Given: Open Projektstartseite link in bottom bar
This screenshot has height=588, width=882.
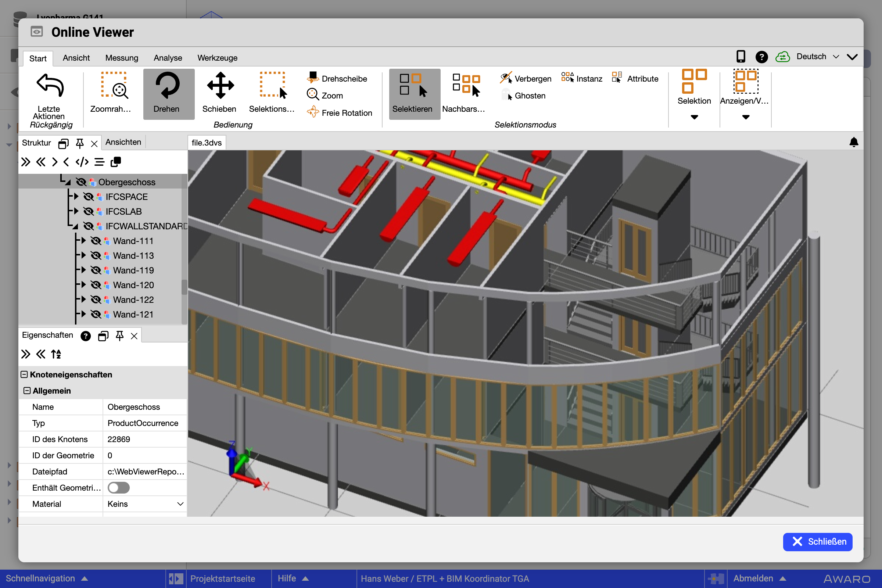Looking at the screenshot, I should [222, 578].
